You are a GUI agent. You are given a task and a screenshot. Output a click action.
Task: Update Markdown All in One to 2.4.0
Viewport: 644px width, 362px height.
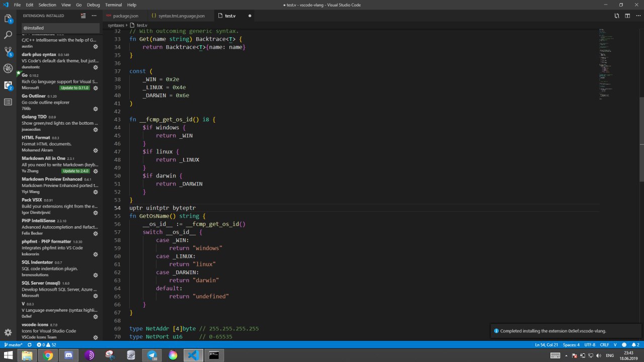tap(75, 171)
